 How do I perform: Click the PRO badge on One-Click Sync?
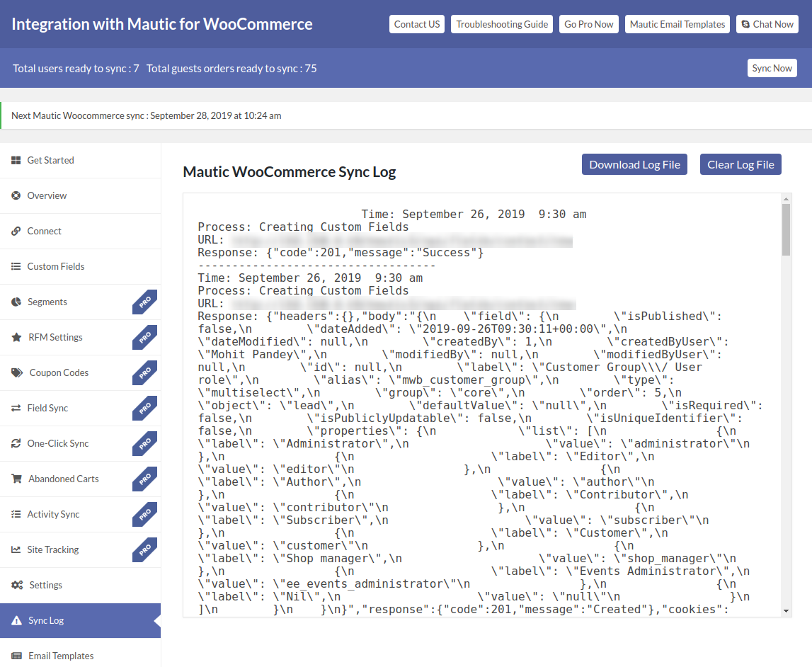(145, 443)
